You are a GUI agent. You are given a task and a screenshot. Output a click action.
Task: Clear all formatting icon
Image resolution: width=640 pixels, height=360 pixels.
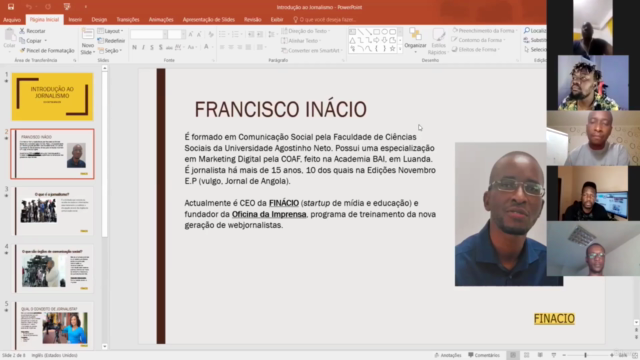pyautogui.click(x=211, y=35)
